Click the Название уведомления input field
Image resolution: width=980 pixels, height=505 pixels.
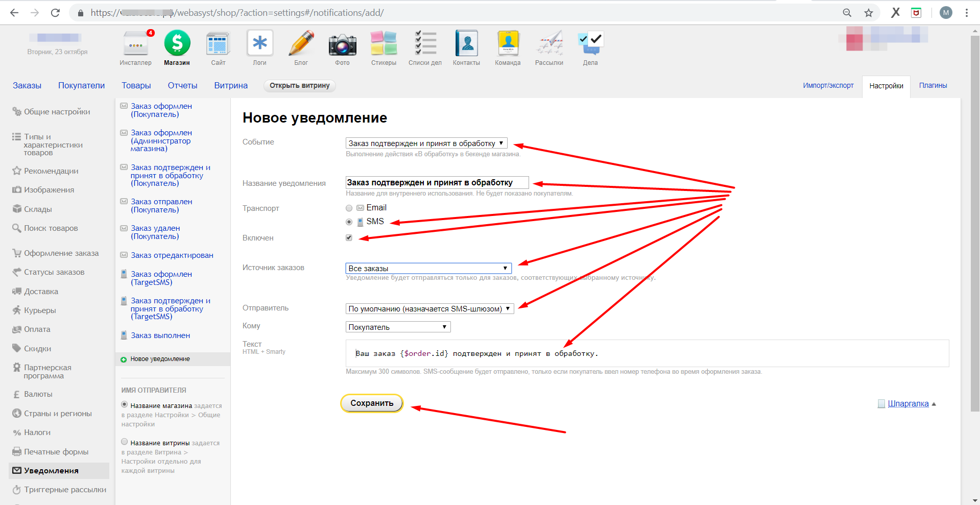pyautogui.click(x=437, y=183)
